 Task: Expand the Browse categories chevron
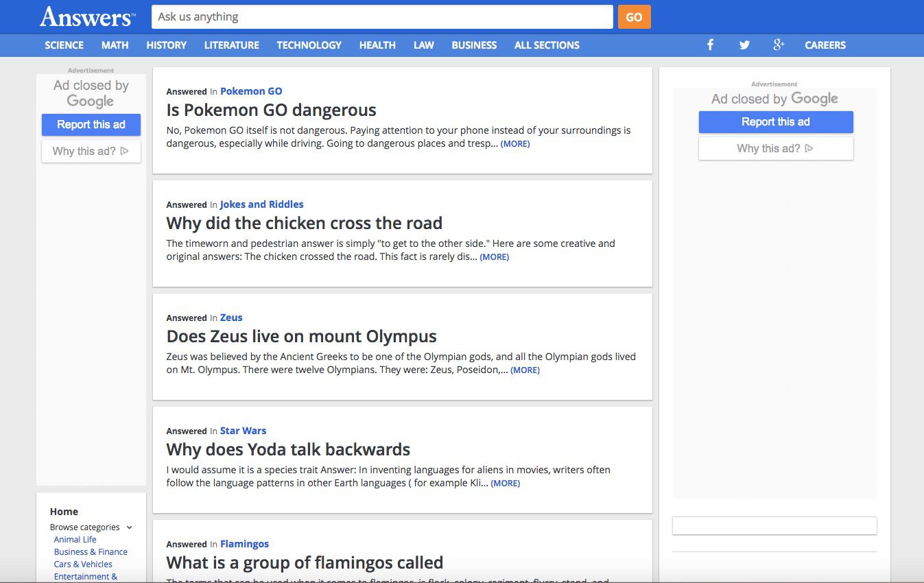coord(129,527)
